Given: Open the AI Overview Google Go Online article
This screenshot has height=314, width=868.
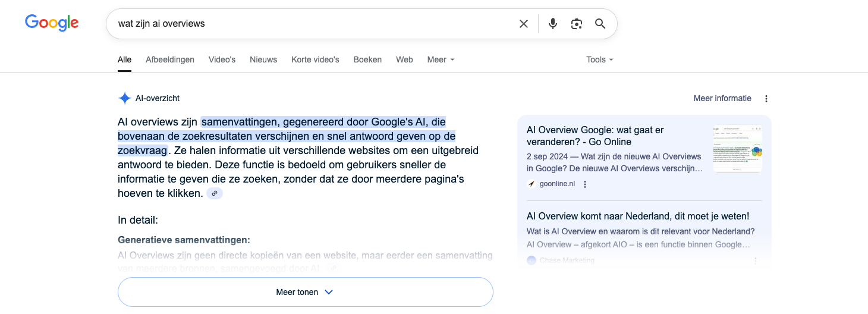Looking at the screenshot, I should (x=595, y=136).
